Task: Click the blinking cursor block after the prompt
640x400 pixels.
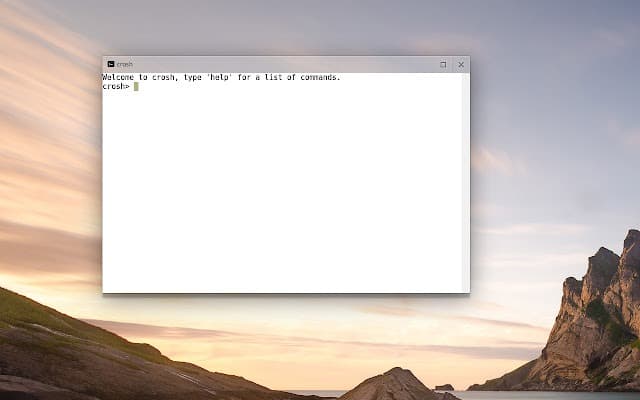Action: coord(136,87)
